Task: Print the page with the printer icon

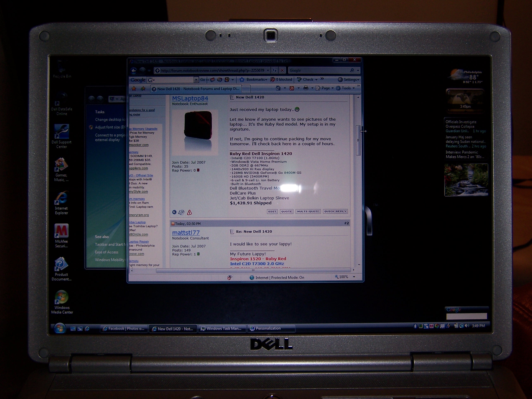Action: pos(306,88)
